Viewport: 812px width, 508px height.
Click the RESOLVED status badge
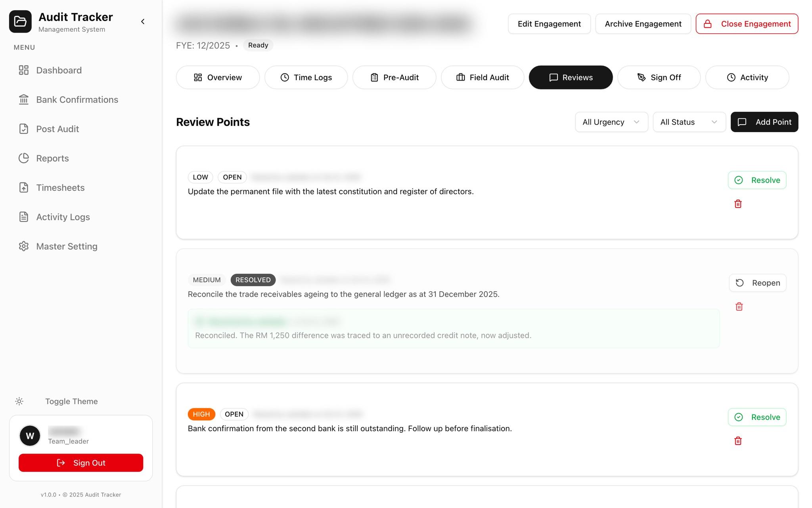(x=253, y=280)
